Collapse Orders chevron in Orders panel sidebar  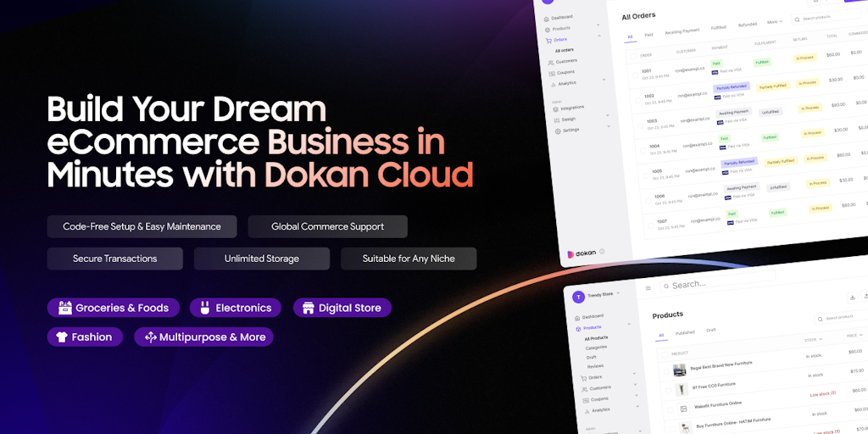tap(599, 36)
